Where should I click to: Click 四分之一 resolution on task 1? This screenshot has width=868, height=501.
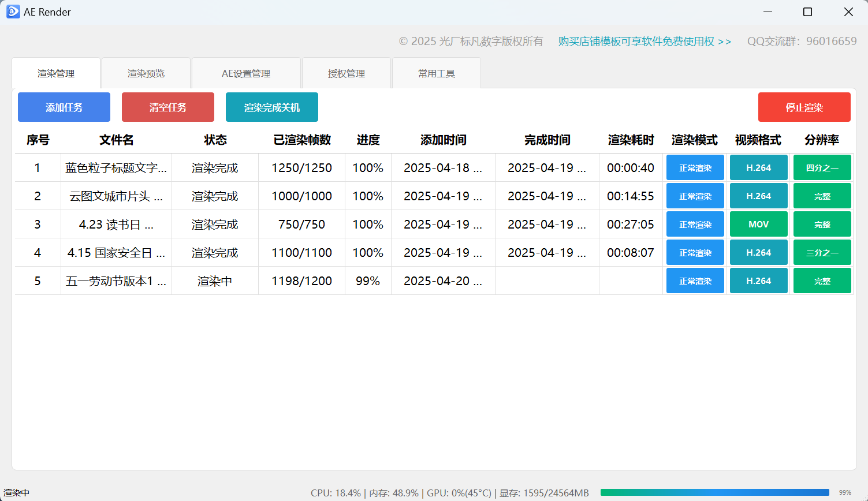822,167
